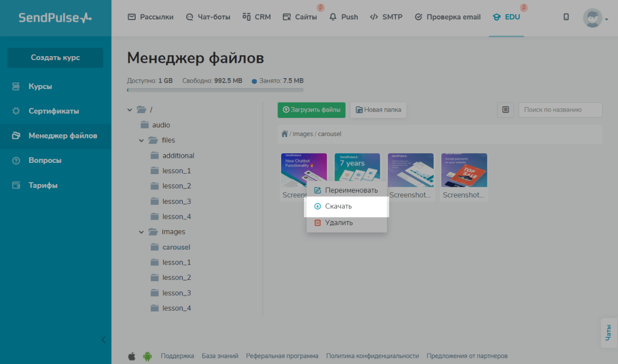
Task: Select Скачать in the context menu
Action: click(x=338, y=207)
